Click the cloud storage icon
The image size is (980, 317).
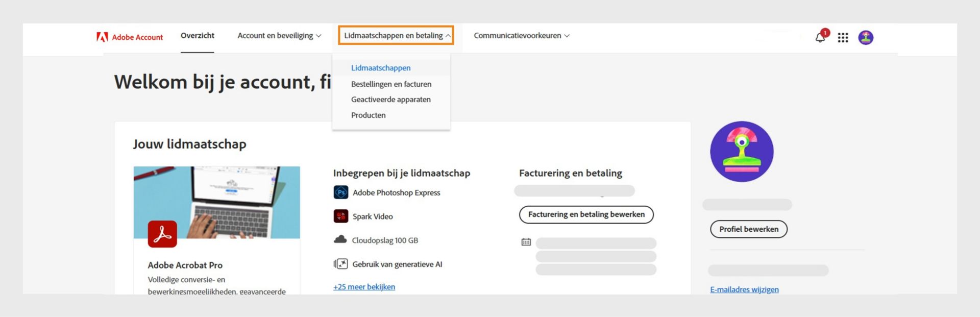click(x=340, y=239)
